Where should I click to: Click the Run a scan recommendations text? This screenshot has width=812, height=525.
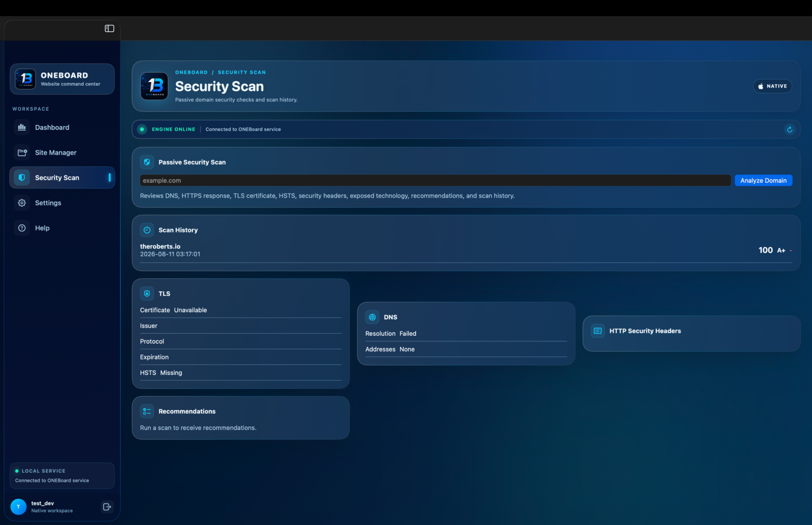coord(198,428)
